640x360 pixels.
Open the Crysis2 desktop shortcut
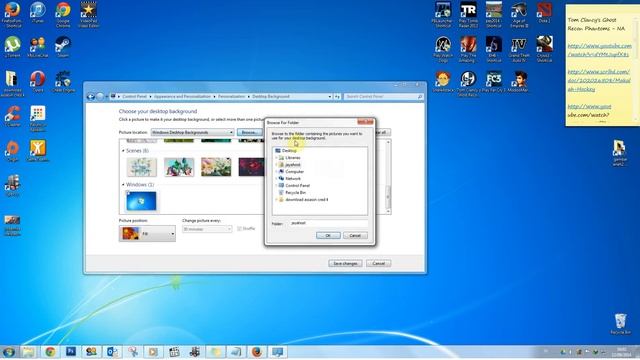[544, 49]
